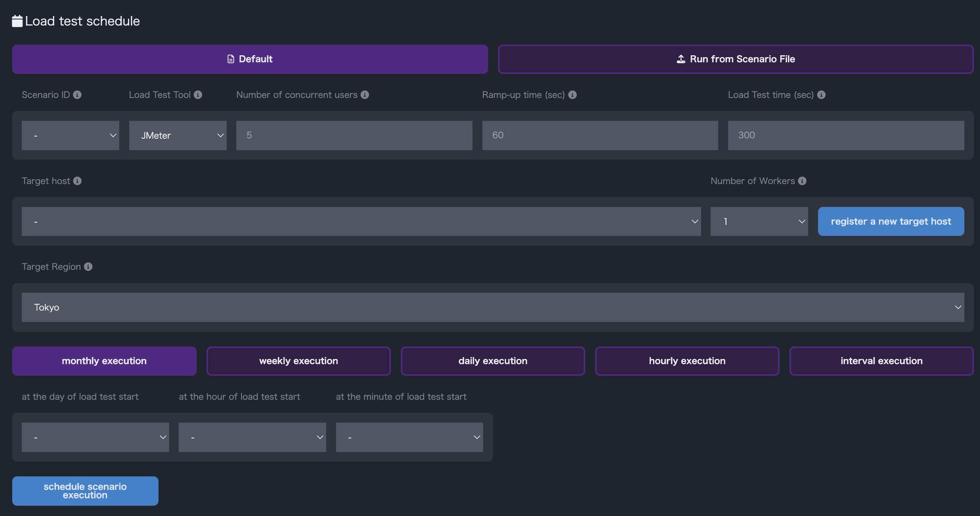Click the Target Region info icon

[88, 267]
